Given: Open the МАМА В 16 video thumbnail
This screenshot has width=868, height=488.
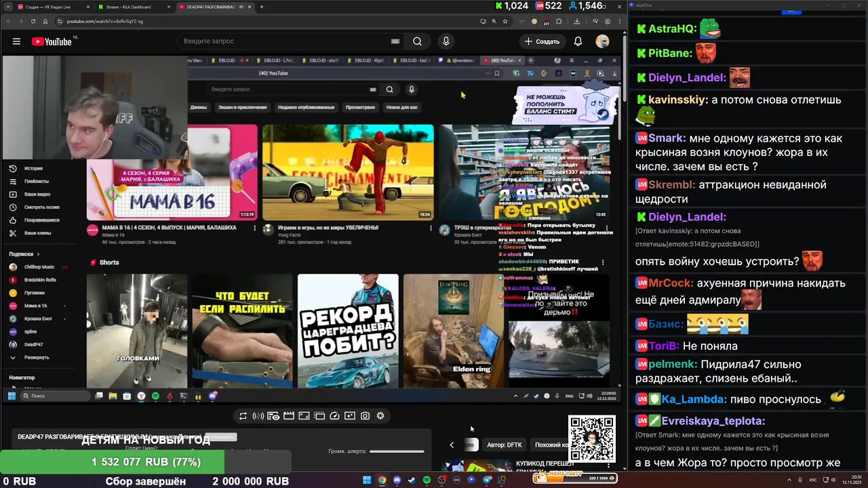Looking at the screenshot, I should (x=172, y=172).
